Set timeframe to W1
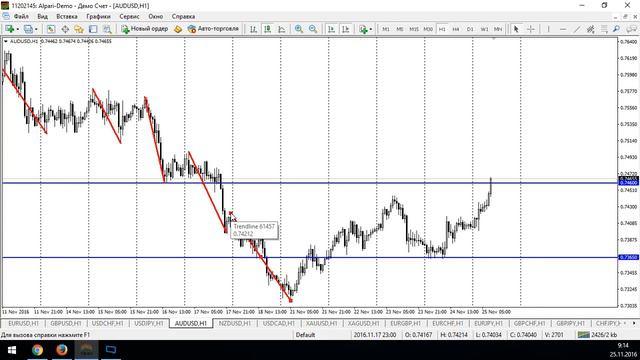Screen dimensions: 640x360 coord(484,29)
